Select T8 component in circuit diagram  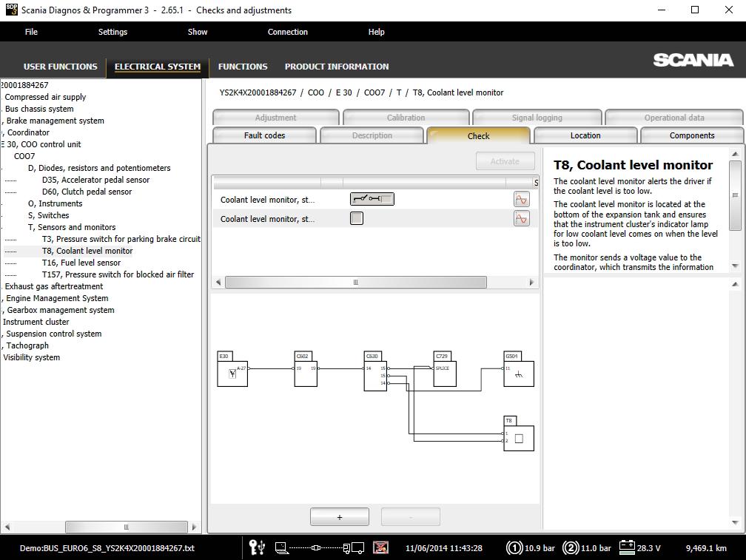coord(519,434)
